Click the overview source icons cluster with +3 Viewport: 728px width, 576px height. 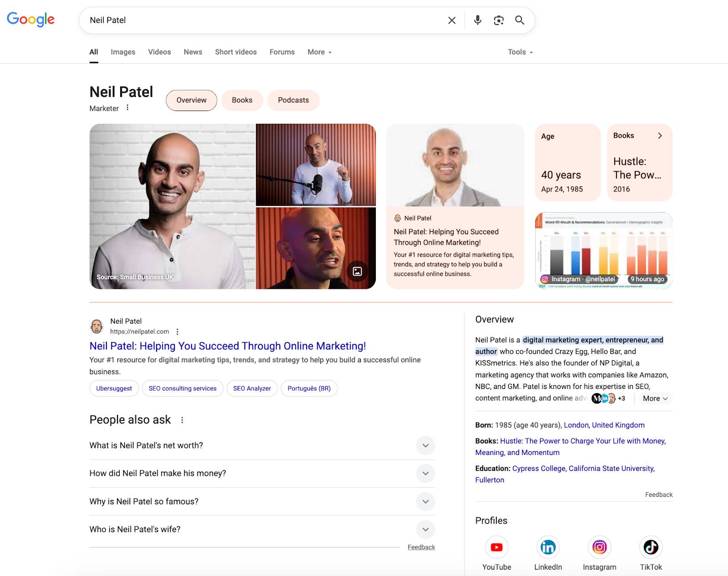pos(608,399)
